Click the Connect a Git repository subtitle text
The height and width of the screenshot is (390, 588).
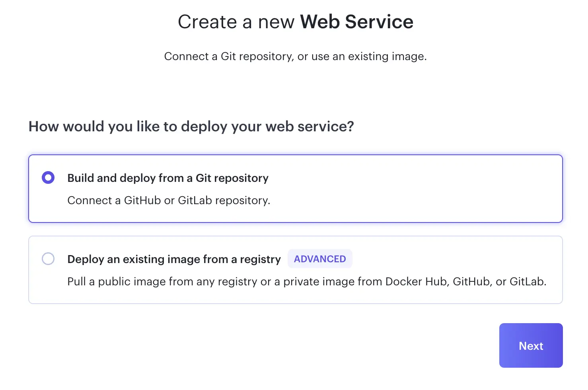pyautogui.click(x=295, y=56)
